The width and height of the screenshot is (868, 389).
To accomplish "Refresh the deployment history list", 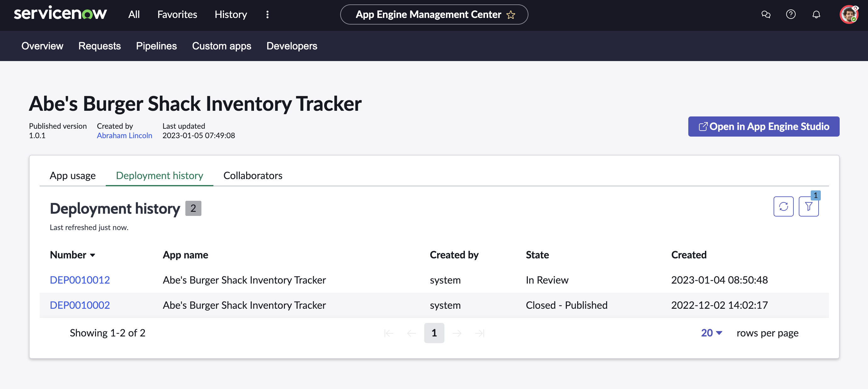I will pos(783,206).
